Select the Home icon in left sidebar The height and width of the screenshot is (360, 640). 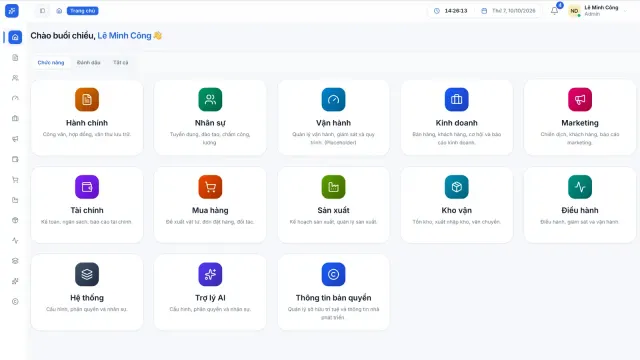(x=15, y=37)
